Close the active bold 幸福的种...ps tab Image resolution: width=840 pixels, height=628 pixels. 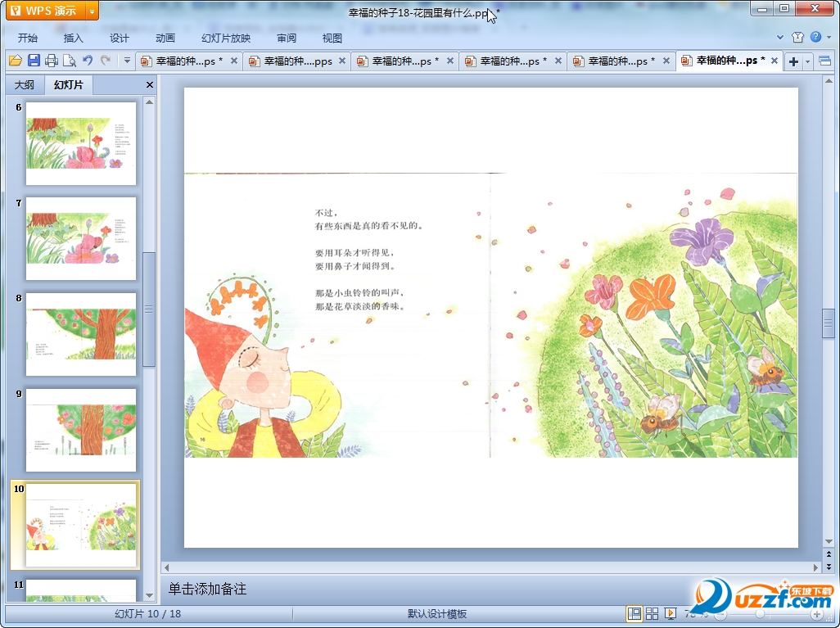[x=775, y=61]
